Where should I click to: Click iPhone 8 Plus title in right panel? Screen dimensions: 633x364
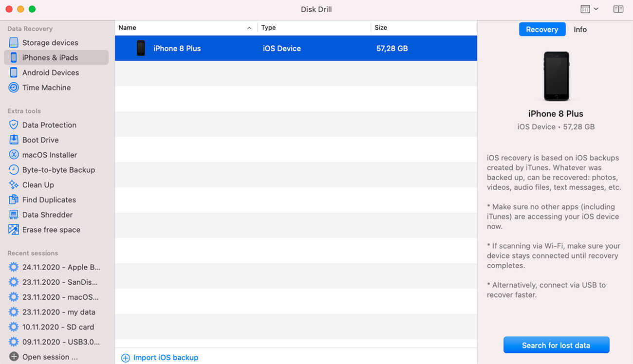(x=556, y=113)
